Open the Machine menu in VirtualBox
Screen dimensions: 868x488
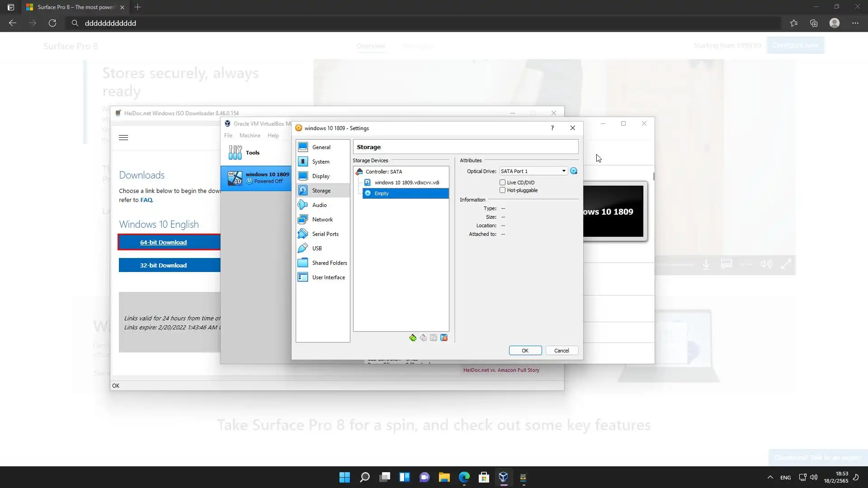pos(250,136)
